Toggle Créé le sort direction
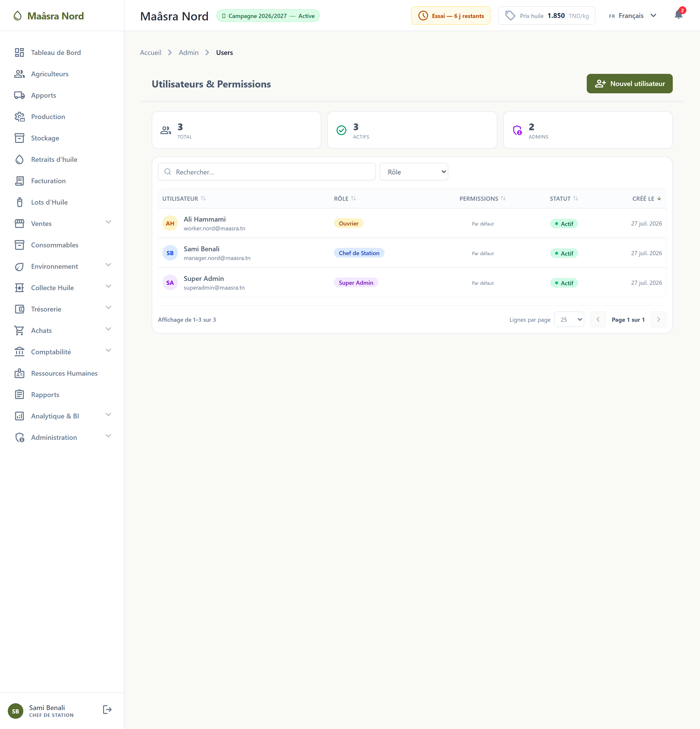The image size is (700, 729). [x=647, y=199]
